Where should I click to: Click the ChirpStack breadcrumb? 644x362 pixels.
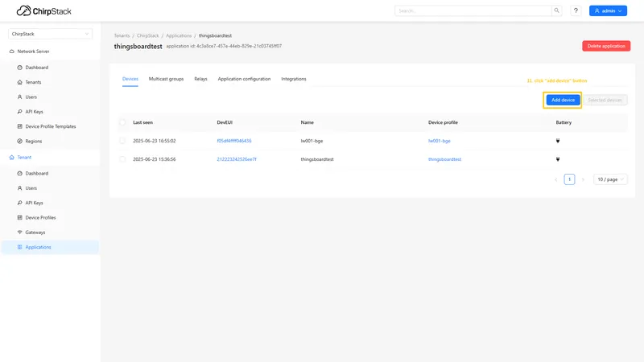[148, 35]
